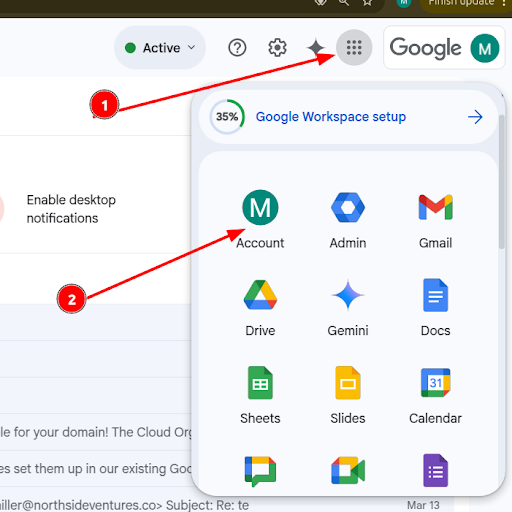The height and width of the screenshot is (512, 512).
Task: Open Google Chat app icon
Action: pos(260,471)
